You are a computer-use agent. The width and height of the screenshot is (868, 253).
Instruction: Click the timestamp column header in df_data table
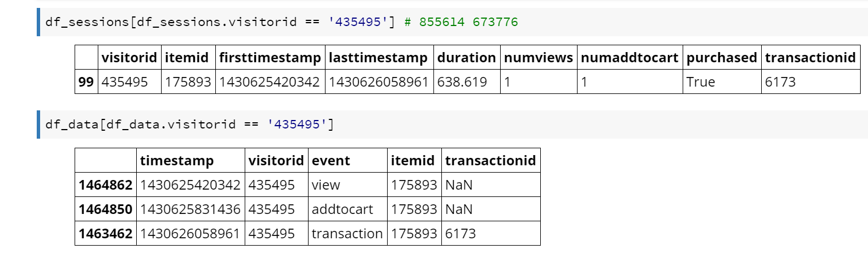click(177, 161)
